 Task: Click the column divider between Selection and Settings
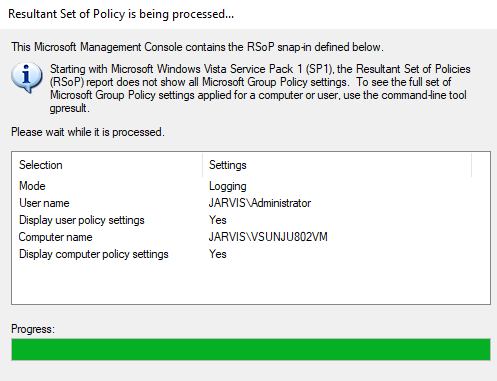202,165
